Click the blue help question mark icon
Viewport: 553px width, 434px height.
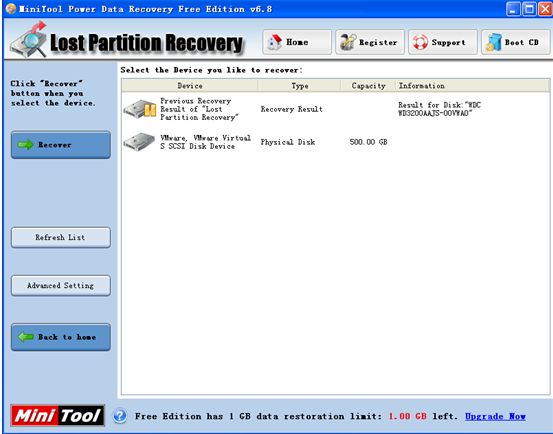(x=120, y=416)
